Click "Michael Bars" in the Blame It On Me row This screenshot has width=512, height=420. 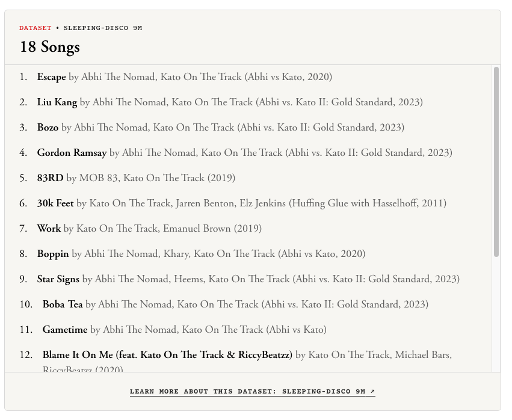pos(424,355)
